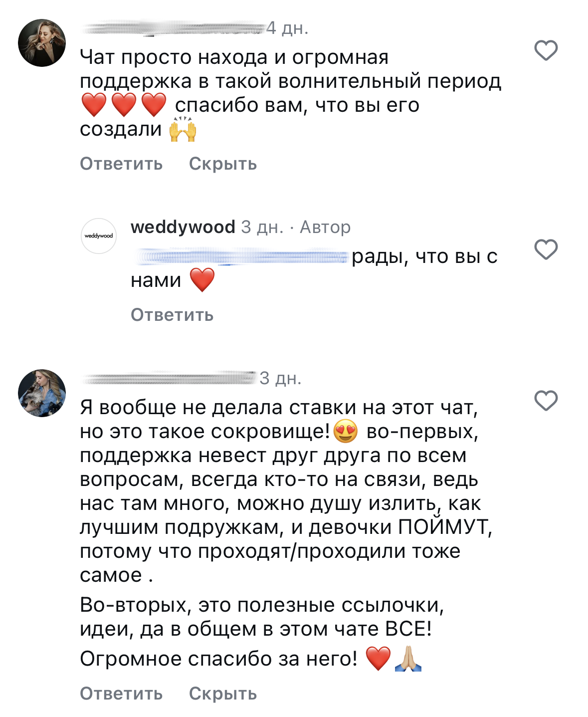588x717 pixels.
Task: Hide the long comment about "полезные ссылочки"
Action: pyautogui.click(x=222, y=694)
